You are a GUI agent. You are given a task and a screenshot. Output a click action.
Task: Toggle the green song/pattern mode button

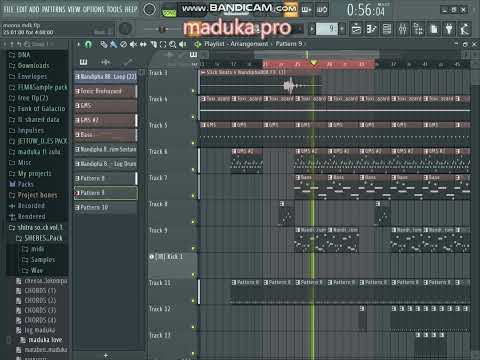coord(169,13)
